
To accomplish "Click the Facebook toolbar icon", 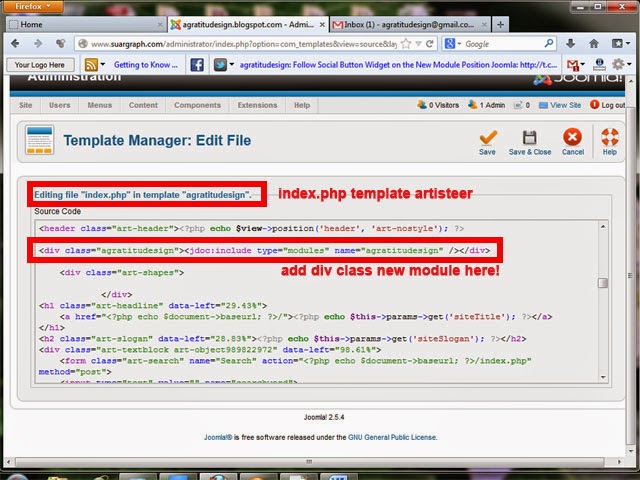I will (x=197, y=64).
